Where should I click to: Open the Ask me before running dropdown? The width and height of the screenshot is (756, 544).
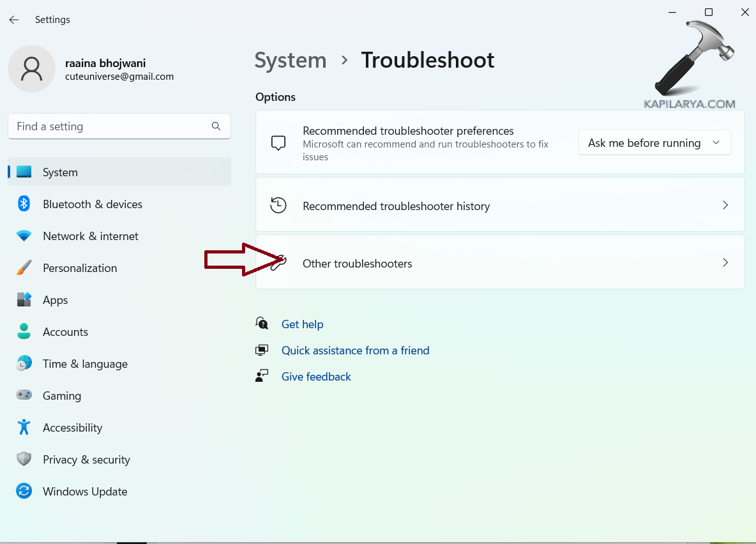[654, 143]
